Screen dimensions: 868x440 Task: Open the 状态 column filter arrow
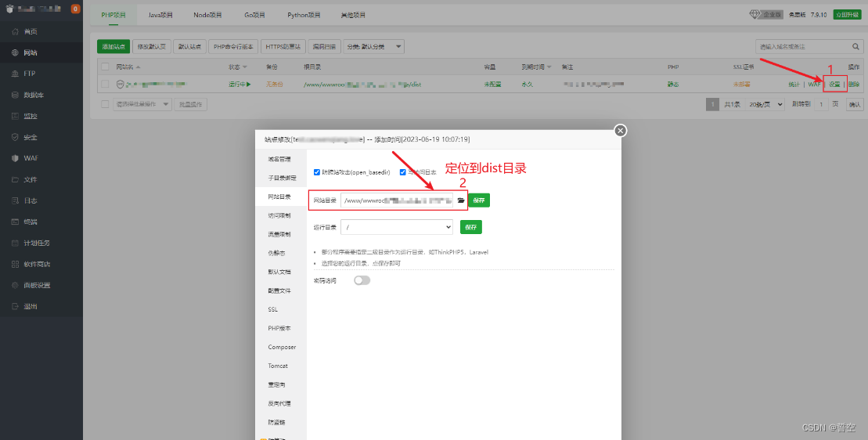[244, 67]
